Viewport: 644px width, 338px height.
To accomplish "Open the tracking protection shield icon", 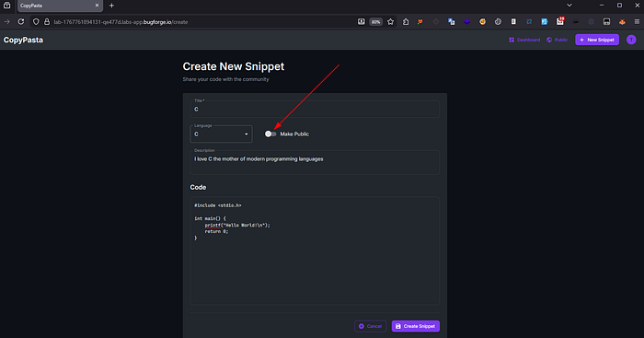I will pyautogui.click(x=36, y=22).
